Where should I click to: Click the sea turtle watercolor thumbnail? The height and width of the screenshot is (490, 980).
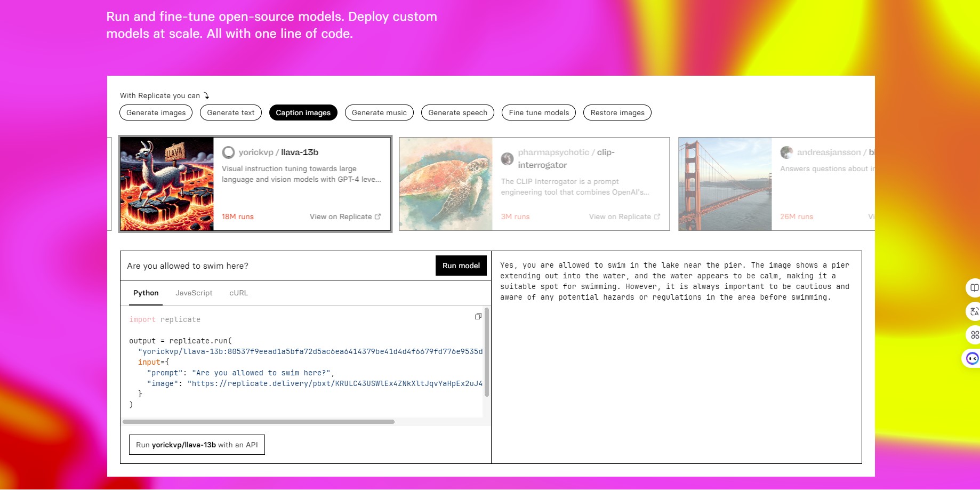pyautogui.click(x=446, y=184)
